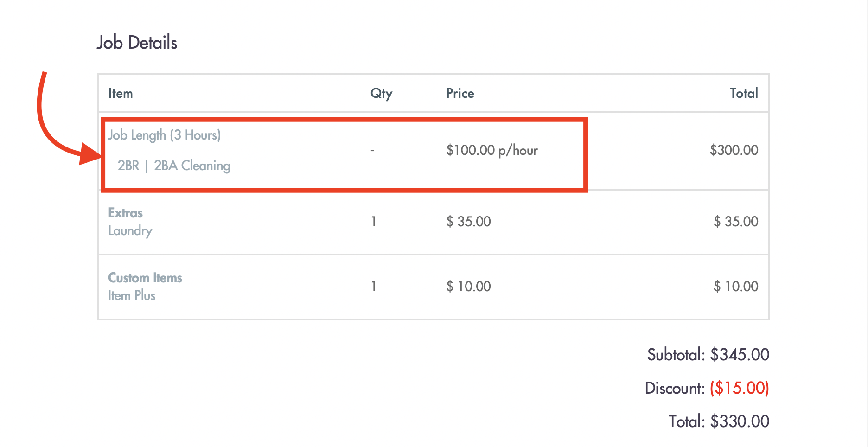Screen dimensions: 868x447
Task: Click the Qty column header
Action: (381, 94)
